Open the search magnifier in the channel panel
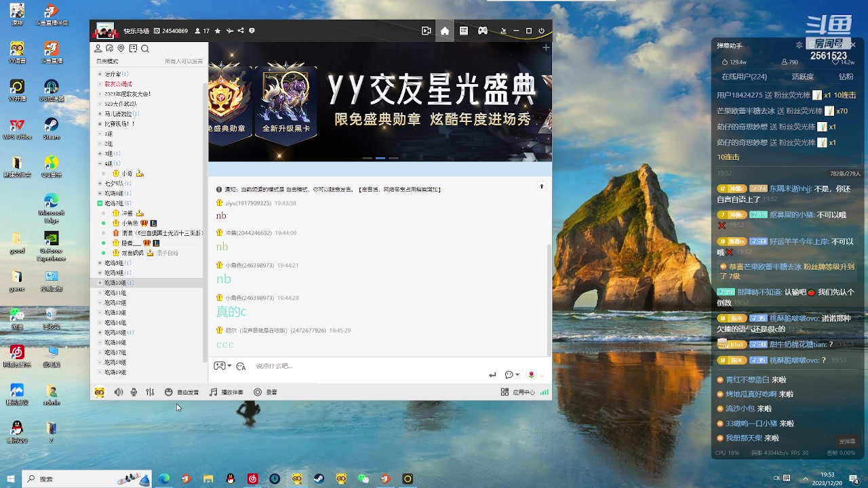868x488 pixels. pyautogui.click(x=145, y=48)
